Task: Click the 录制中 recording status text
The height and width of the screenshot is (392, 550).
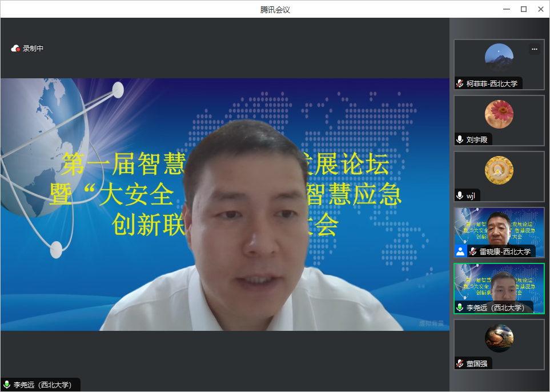Action: tap(33, 49)
